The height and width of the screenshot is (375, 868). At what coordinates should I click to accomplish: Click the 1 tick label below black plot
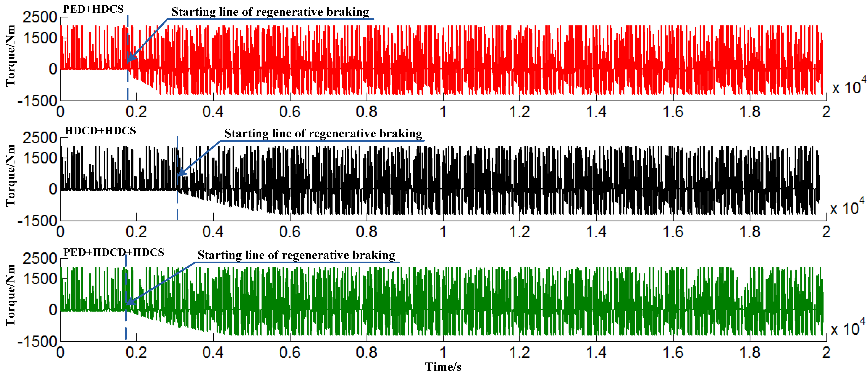tap(443, 232)
